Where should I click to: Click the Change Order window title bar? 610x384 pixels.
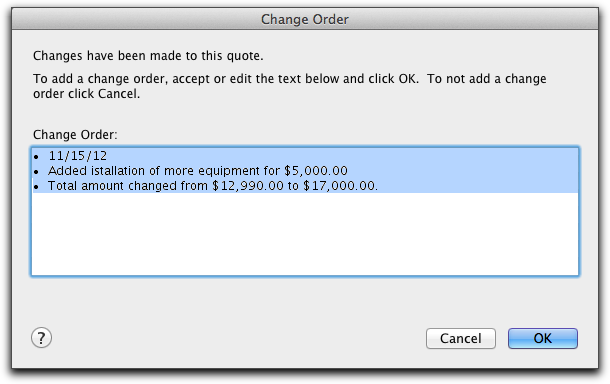[305, 19]
